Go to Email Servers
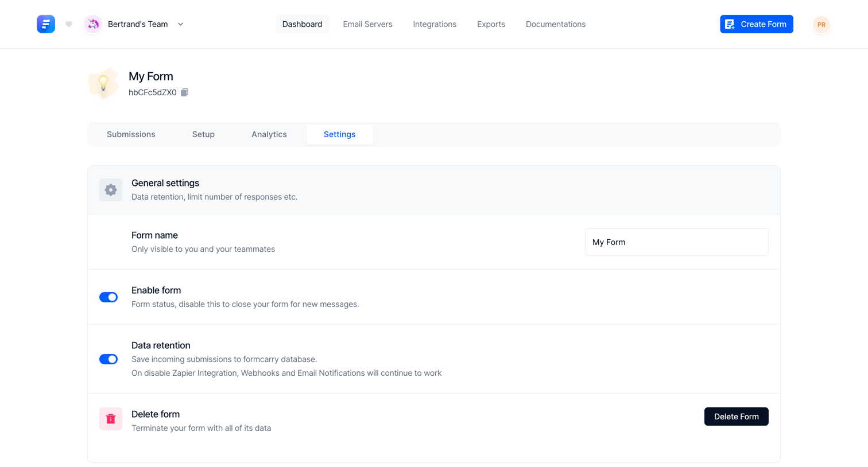This screenshot has height=467, width=868. 367,24
